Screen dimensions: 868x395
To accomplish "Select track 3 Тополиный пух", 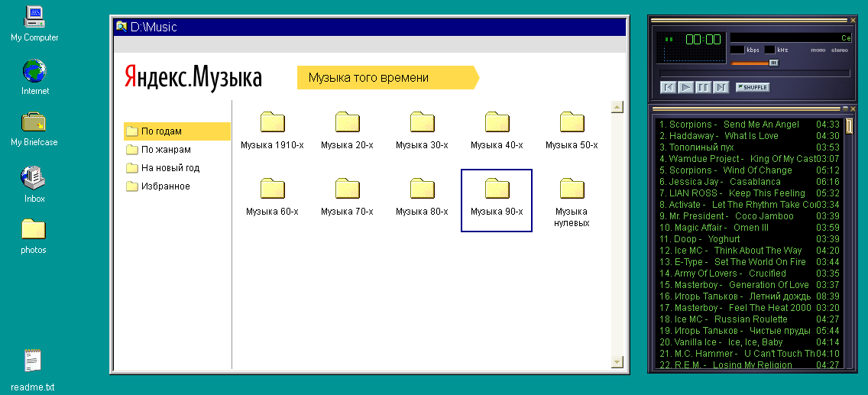I will (750, 147).
